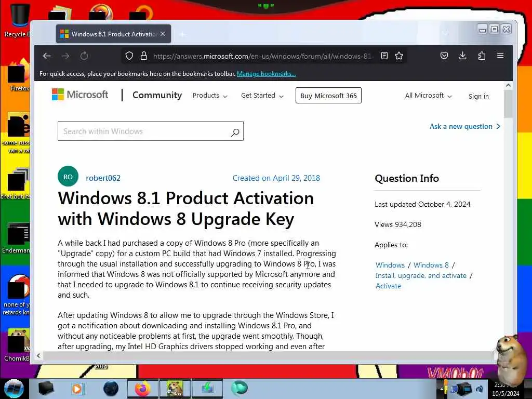This screenshot has width=532, height=399.
Task: Click the volume speaker tray icon
Action: [479, 389]
